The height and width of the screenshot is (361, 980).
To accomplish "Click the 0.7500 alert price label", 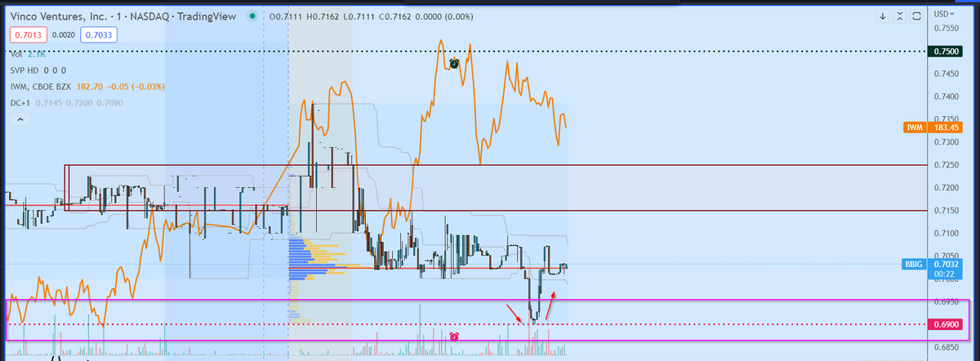I will pyautogui.click(x=945, y=51).
